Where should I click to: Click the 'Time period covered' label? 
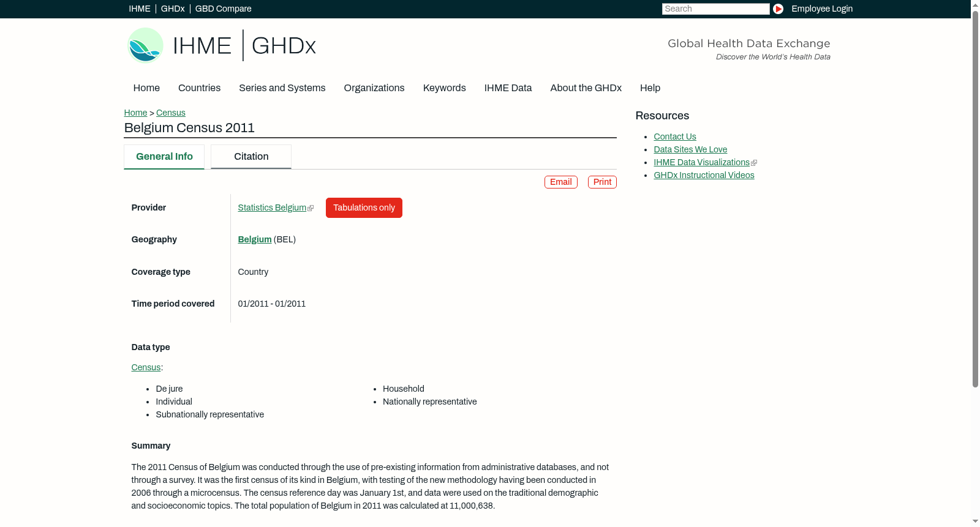pos(173,304)
